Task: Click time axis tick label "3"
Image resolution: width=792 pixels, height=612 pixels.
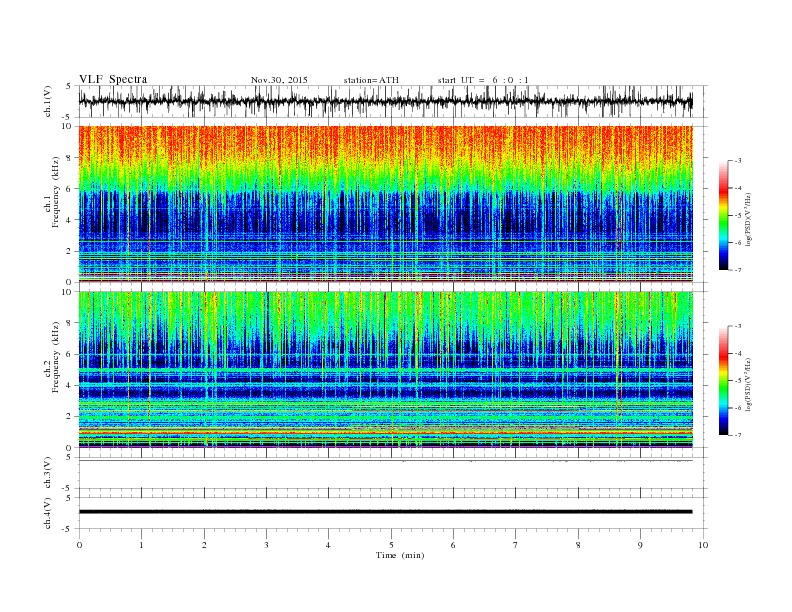Action: (266, 545)
